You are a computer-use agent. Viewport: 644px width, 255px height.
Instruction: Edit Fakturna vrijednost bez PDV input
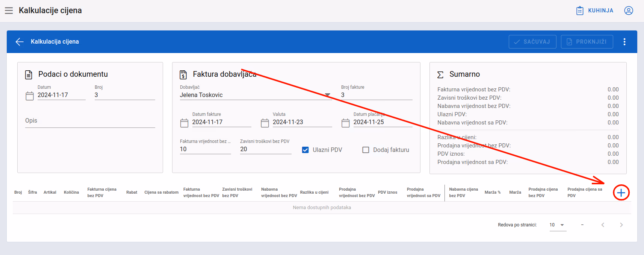[x=206, y=149]
